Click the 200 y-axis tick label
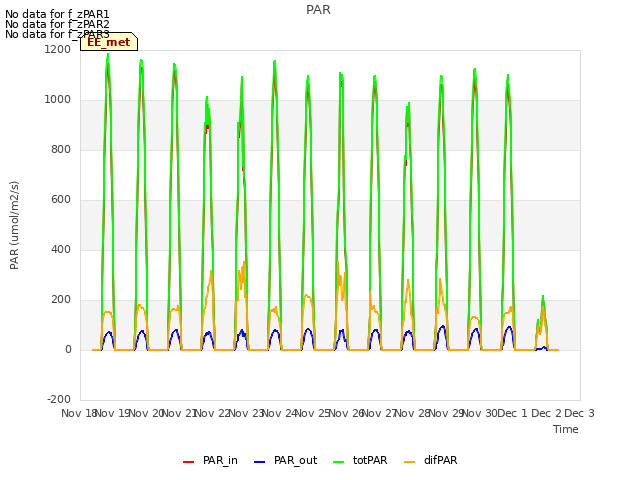The image size is (640, 480). click(x=61, y=300)
